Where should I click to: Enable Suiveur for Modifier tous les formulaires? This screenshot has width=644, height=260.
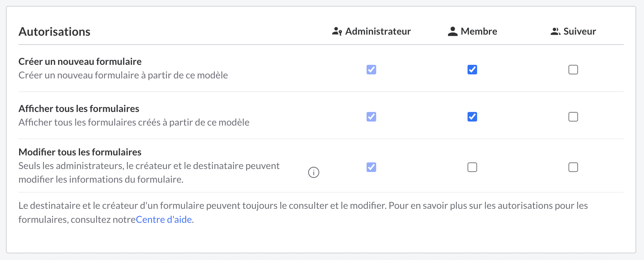[x=573, y=167]
